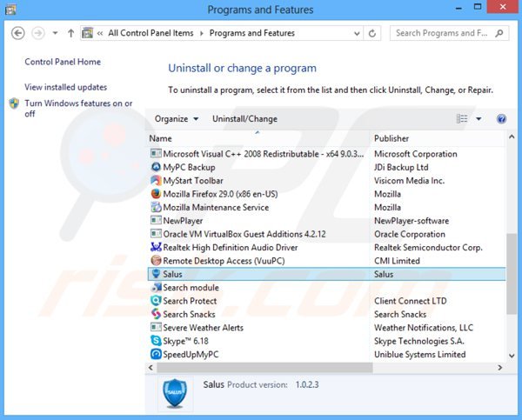Screen dimensions: 522x420
Task: Select the Microsoft Visual C++ 2008 icon
Action: click(156, 153)
